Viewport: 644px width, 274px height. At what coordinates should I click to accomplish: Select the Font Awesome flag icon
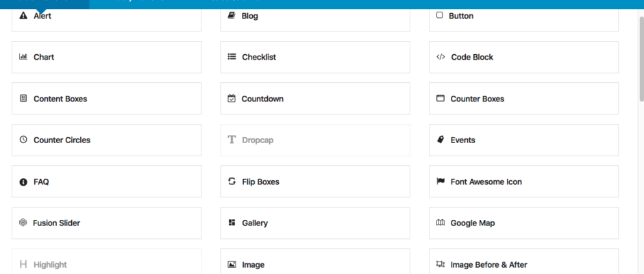(x=441, y=182)
